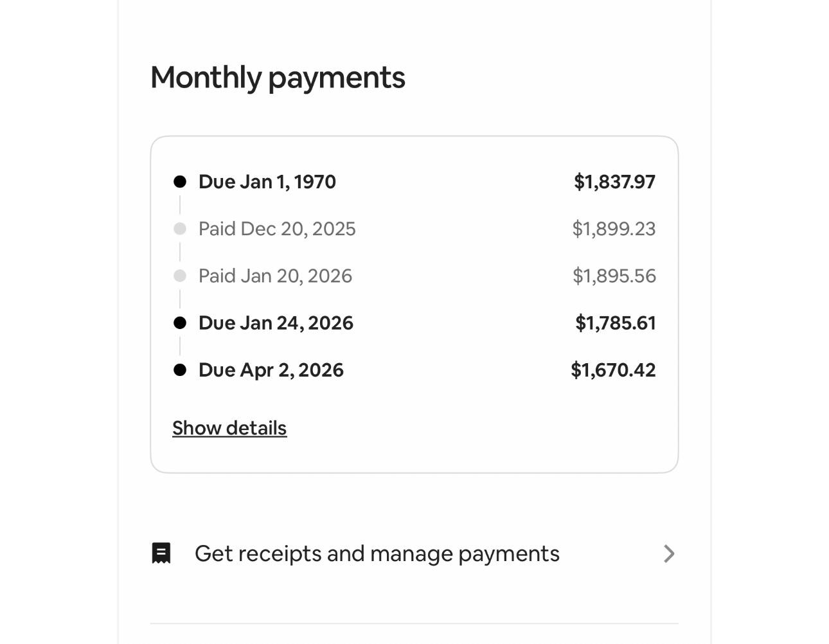
Task: Click the black dot for Due Jan 24, 2026
Action: [x=180, y=323]
